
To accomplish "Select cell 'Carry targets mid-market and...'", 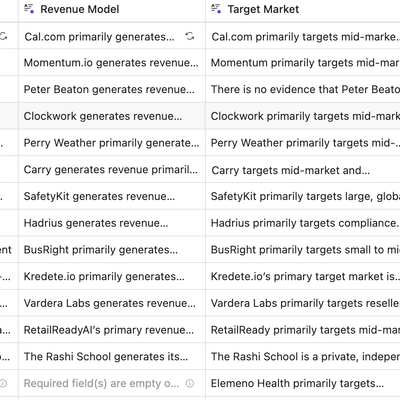I will point(303,169).
